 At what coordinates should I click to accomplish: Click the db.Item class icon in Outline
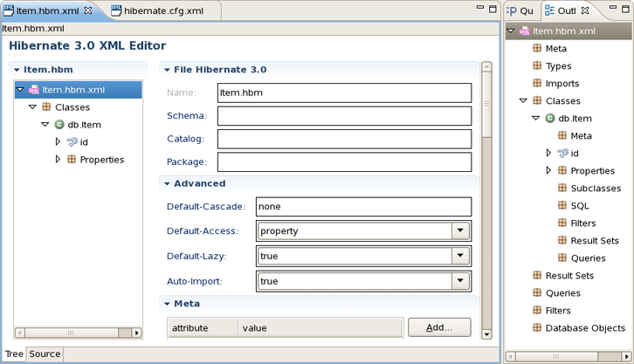pyautogui.click(x=550, y=119)
